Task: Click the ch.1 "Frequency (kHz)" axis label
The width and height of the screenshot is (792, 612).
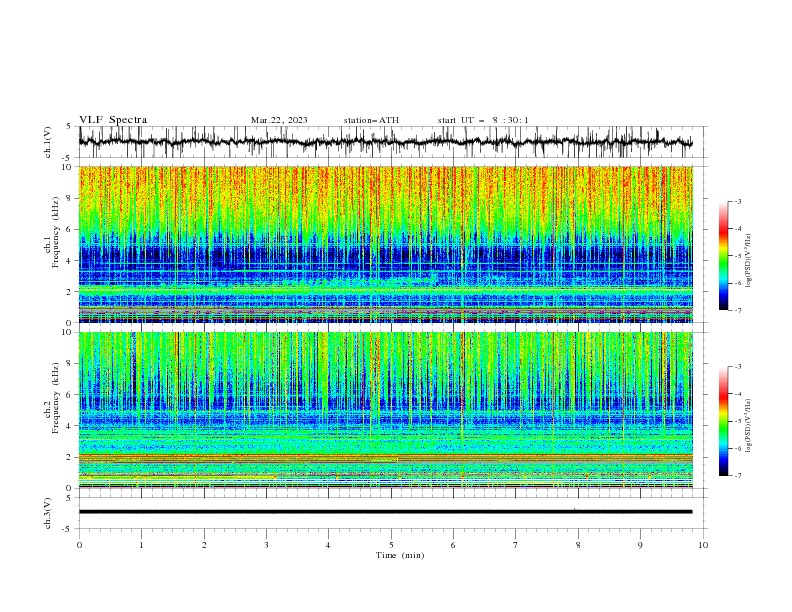Action: click(55, 233)
